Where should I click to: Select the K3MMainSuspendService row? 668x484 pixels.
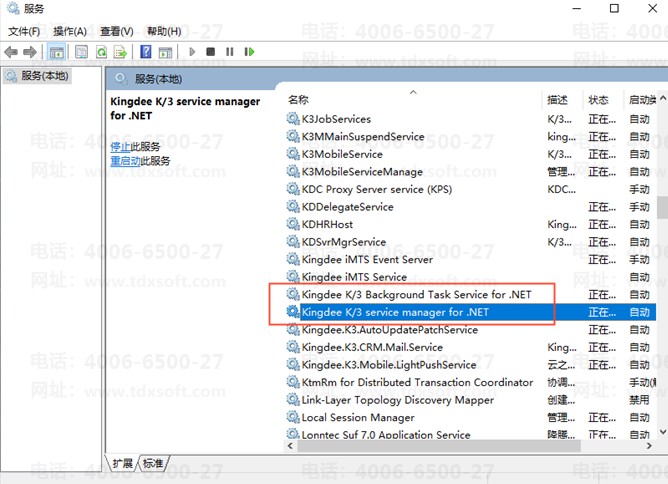[x=470, y=136]
